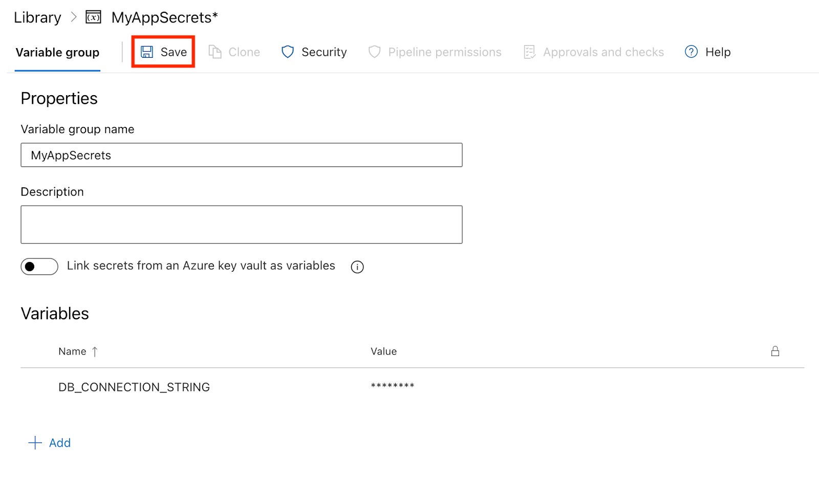Viewport: 819px width, 504px height.
Task: Open the Security settings label
Action: pyautogui.click(x=324, y=52)
